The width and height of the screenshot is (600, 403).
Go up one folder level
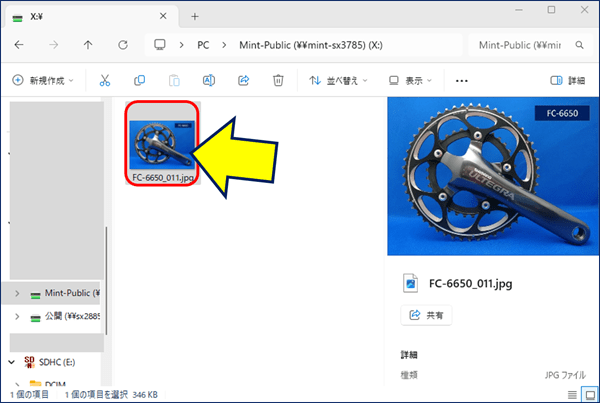pyautogui.click(x=88, y=45)
